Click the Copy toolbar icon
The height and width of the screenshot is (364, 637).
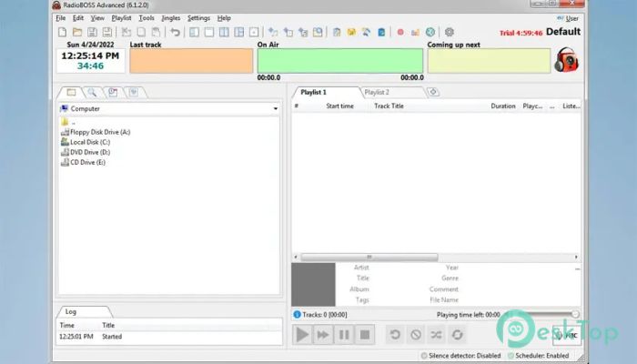click(141, 32)
